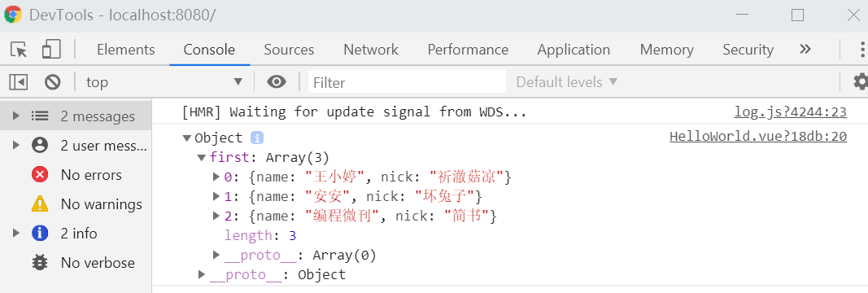
Task: Show more tabs via double chevron
Action: [805, 49]
